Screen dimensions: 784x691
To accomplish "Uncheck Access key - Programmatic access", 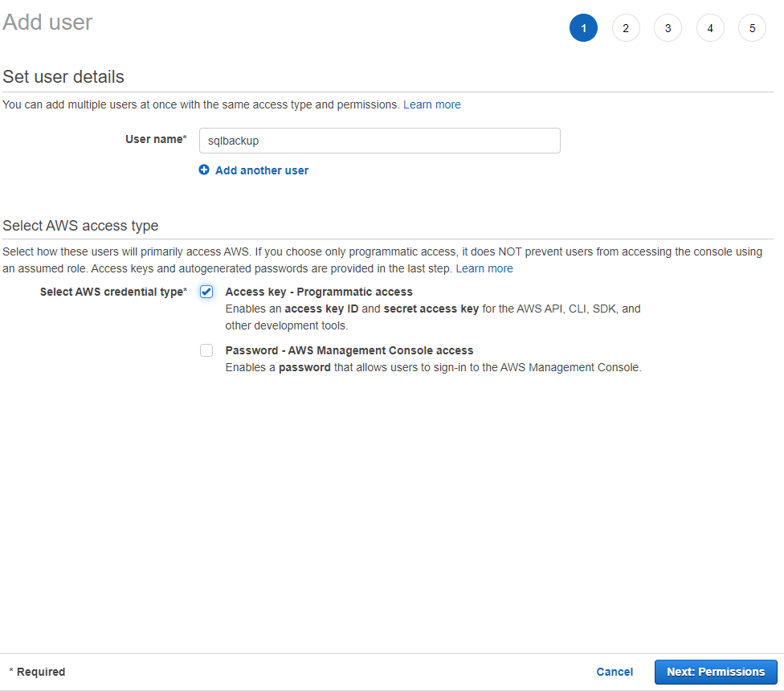I will point(206,292).
